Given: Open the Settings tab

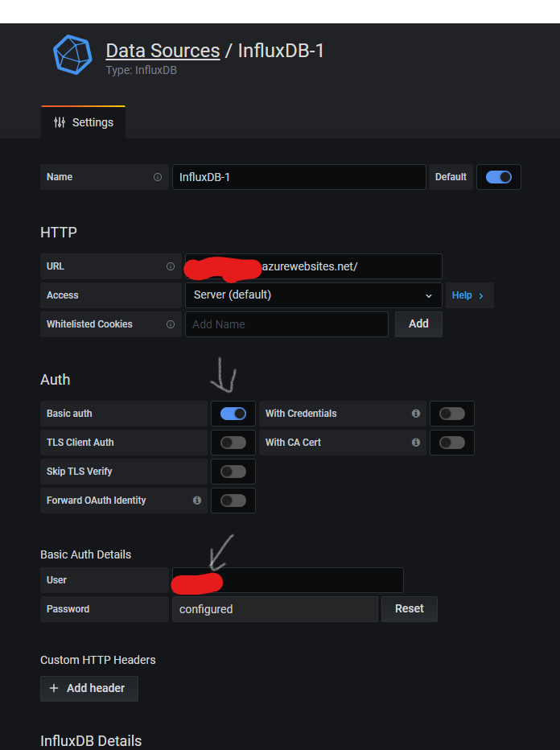Looking at the screenshot, I should [x=83, y=122].
